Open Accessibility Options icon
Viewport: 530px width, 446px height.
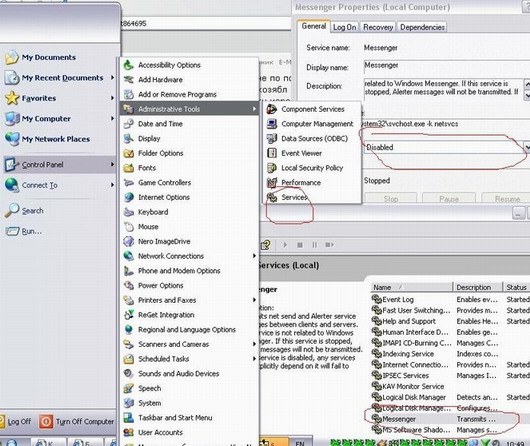pos(128,65)
